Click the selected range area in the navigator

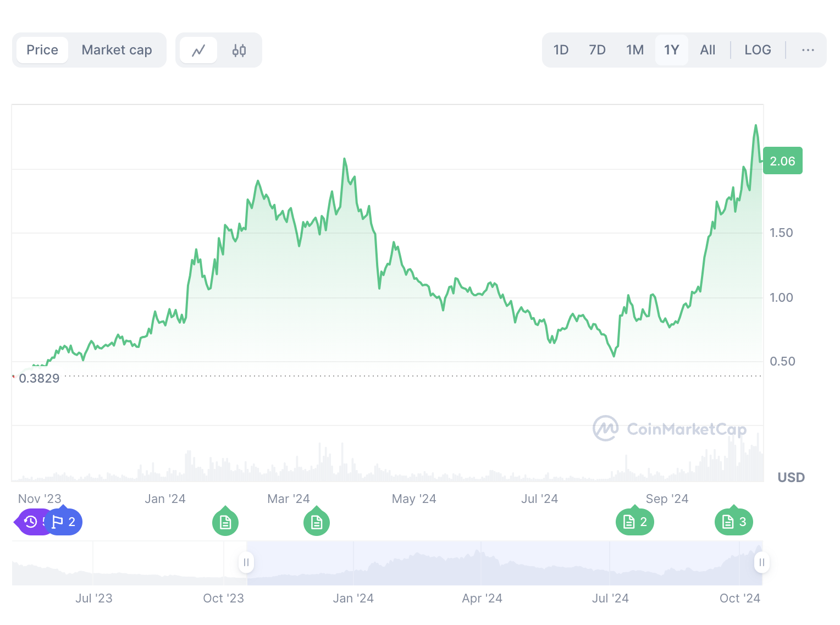pos(504,563)
